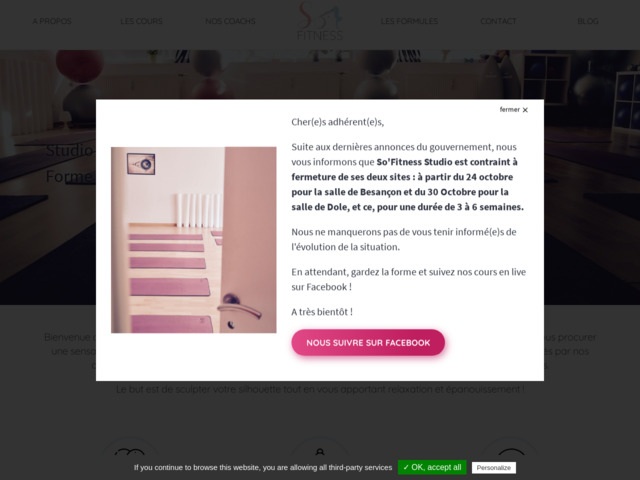Open the CONTACT navigation link
The image size is (640, 480).
click(x=498, y=21)
